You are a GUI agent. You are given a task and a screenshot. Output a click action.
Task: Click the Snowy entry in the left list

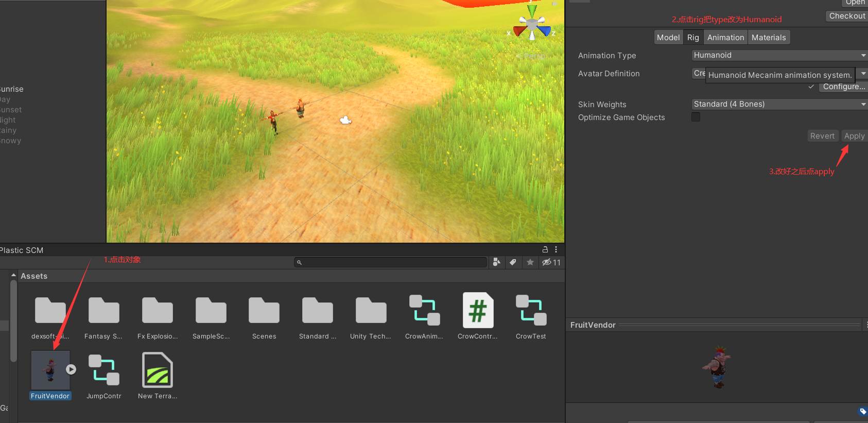10,141
